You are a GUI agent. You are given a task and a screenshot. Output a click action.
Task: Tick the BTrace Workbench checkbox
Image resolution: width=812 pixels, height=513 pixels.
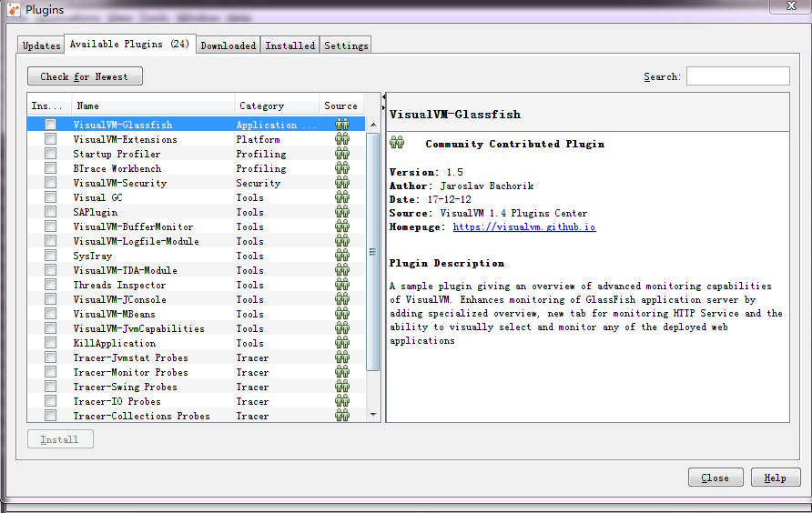tap(51, 168)
